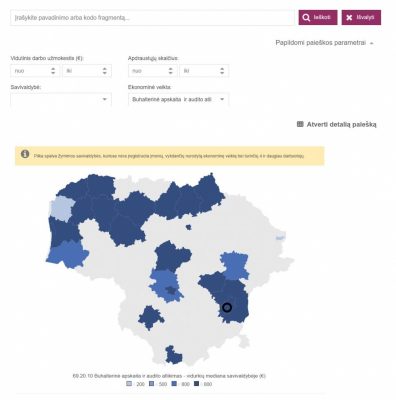Adjust the salary 'nuo' stepper arrows
Viewport: 396px width, 400px height.
tap(53, 71)
